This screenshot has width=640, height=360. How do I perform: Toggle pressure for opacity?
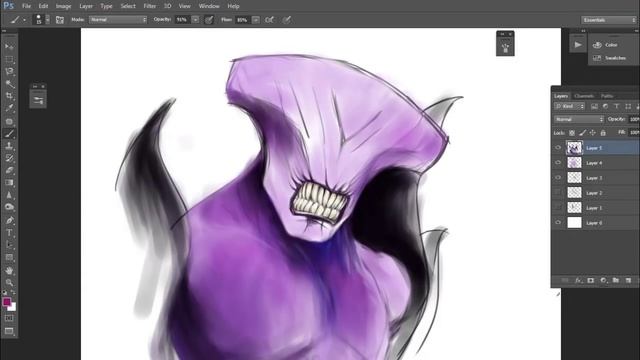[209, 20]
